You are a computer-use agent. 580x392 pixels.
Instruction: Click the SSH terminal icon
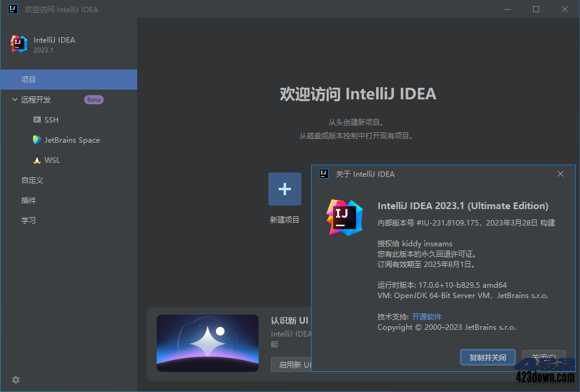point(37,119)
